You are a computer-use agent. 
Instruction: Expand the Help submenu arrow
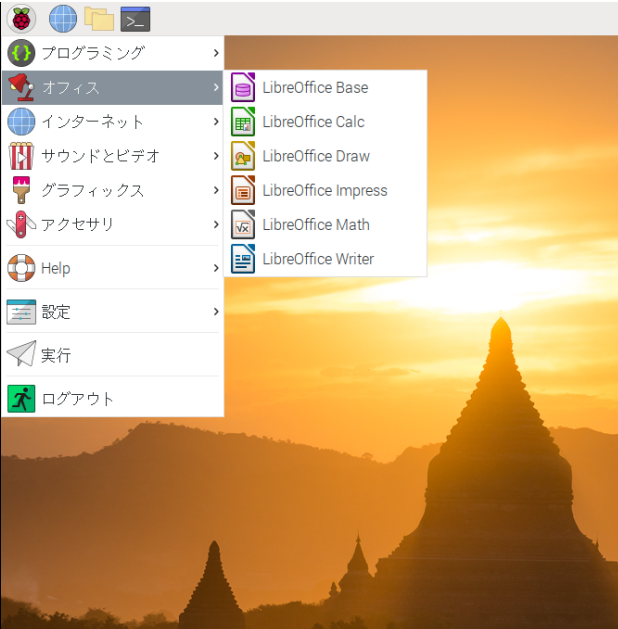tap(216, 268)
